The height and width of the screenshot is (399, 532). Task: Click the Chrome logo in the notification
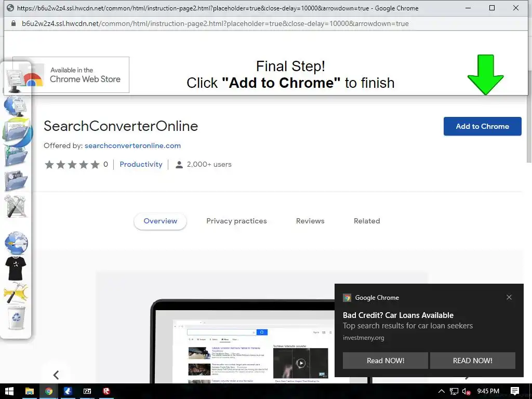coord(347,298)
